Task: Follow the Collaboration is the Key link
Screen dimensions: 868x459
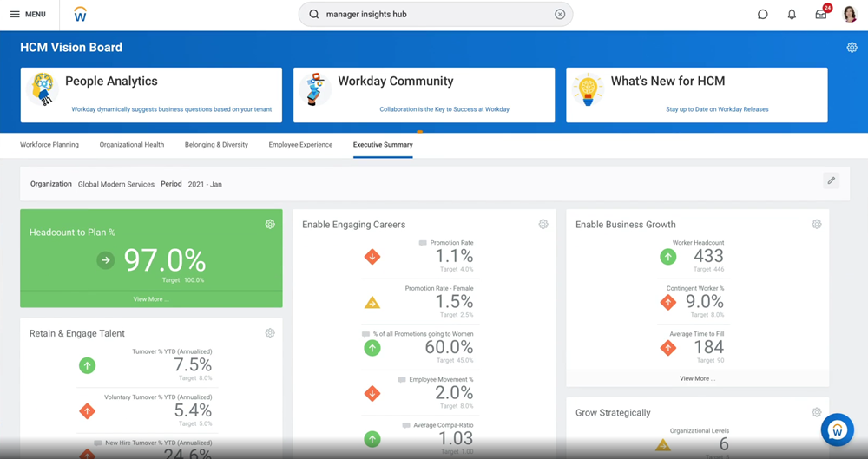Action: 444,109
